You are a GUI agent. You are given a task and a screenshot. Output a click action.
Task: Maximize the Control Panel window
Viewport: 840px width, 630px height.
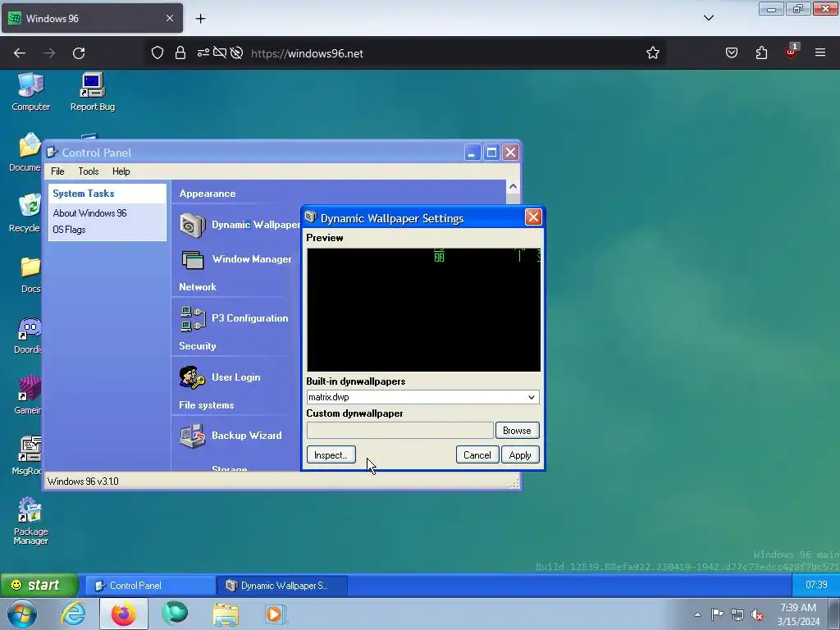[x=491, y=153]
